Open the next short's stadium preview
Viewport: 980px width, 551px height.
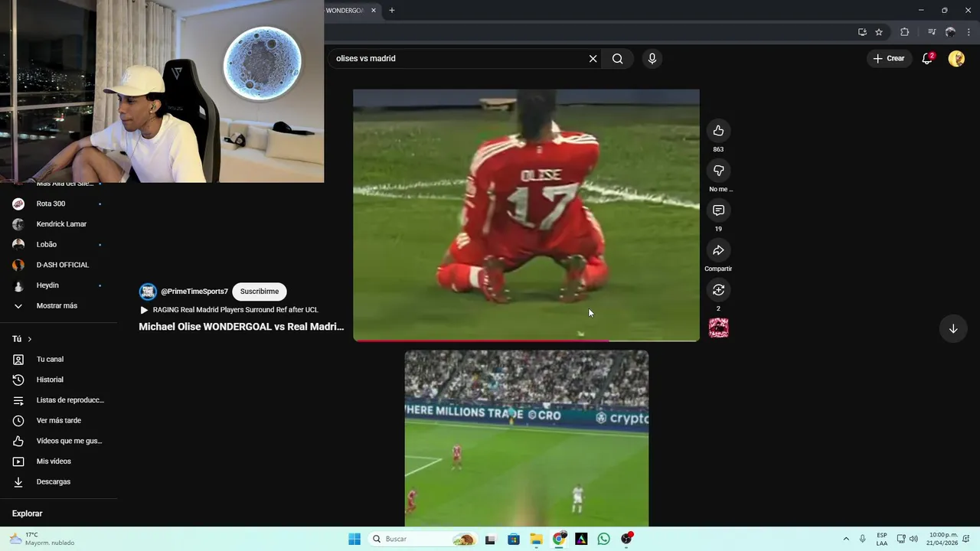(527, 439)
